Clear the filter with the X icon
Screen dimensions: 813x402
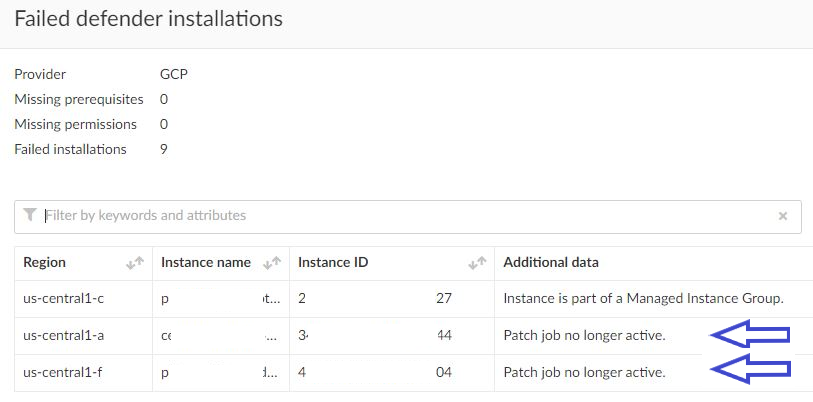pyautogui.click(x=783, y=216)
